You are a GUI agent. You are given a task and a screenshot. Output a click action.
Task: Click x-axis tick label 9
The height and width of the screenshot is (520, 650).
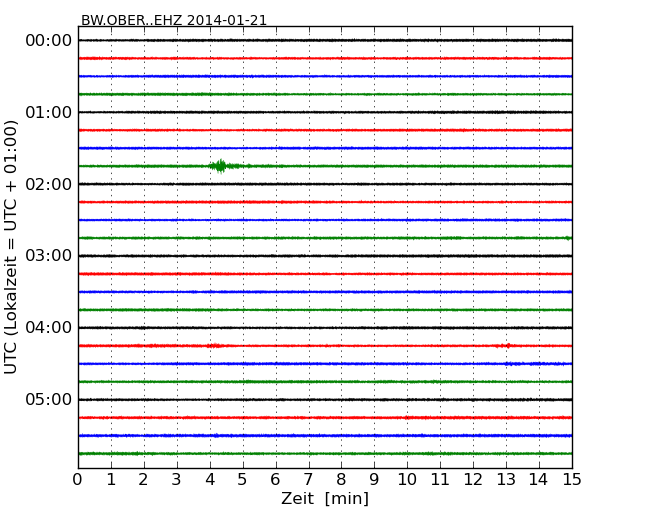coord(374,479)
